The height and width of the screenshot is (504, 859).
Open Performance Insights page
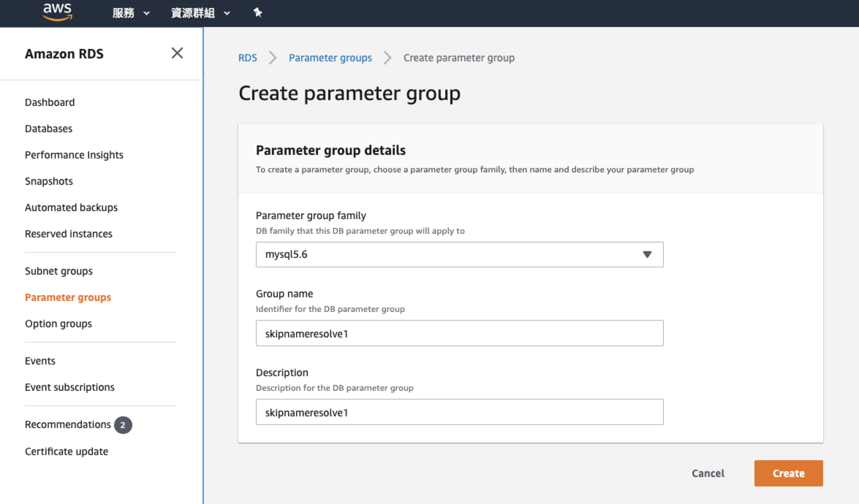click(x=74, y=155)
